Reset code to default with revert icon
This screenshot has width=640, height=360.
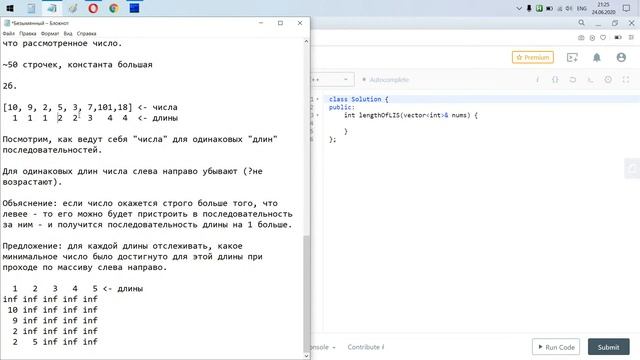573,80
